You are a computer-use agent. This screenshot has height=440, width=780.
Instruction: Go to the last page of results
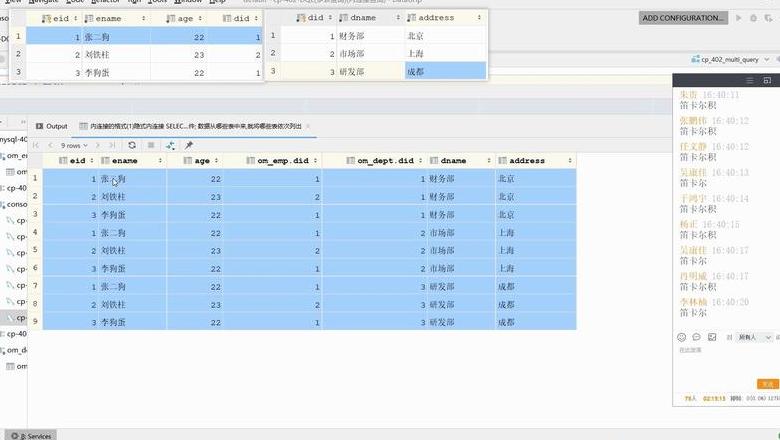coord(112,145)
